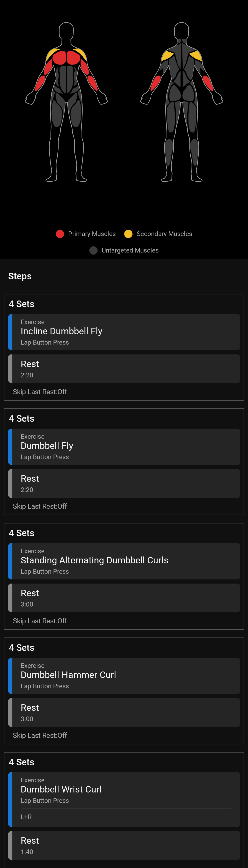The width and height of the screenshot is (248, 868).
Task: Open the 3:00 rest after Dumbbell Hammer Curl
Action: click(x=124, y=712)
